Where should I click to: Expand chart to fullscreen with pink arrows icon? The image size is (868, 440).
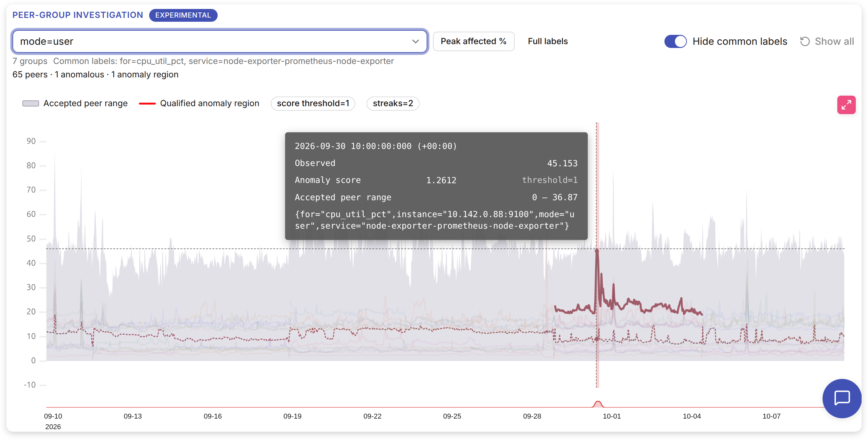tap(846, 105)
